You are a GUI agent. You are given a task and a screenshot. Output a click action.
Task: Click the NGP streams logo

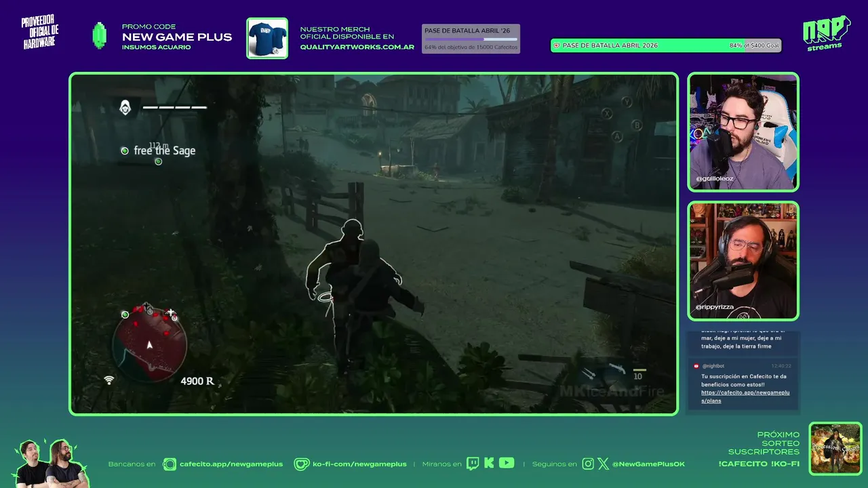pyautogui.click(x=826, y=33)
